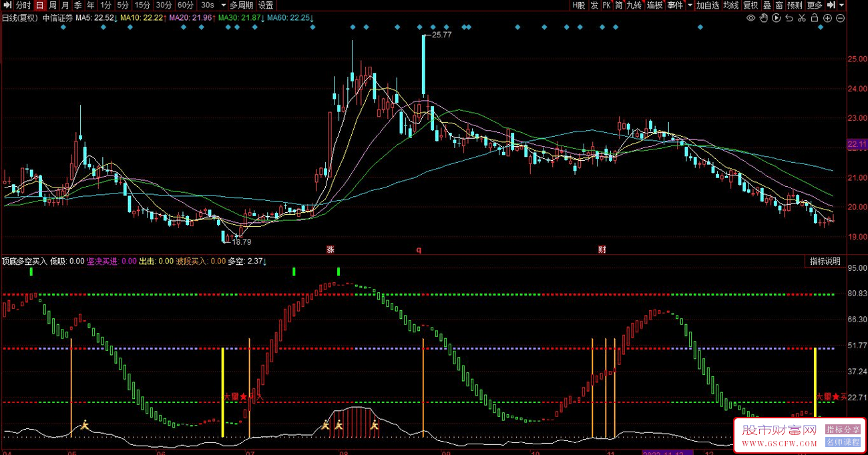
Task: Click the 指标说明 indicator description button
Action: (x=825, y=261)
